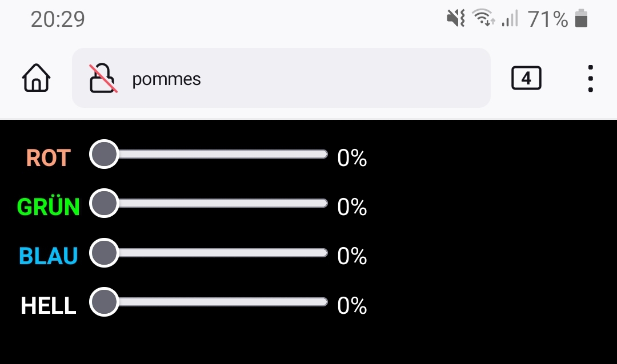This screenshot has width=617, height=364.
Task: Focus the address bar showing "pommes"
Action: [297, 78]
